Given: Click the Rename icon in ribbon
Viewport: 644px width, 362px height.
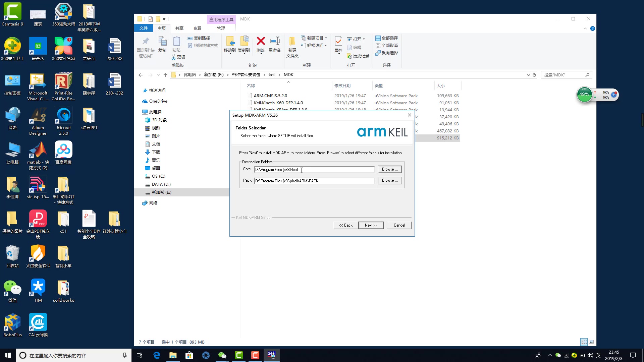Looking at the screenshot, I should pyautogui.click(x=275, y=42).
